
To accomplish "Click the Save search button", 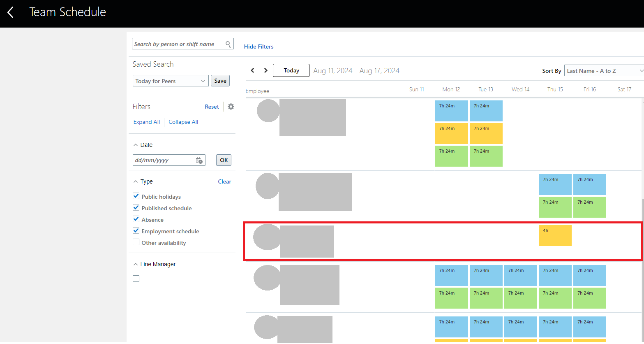I will [220, 81].
